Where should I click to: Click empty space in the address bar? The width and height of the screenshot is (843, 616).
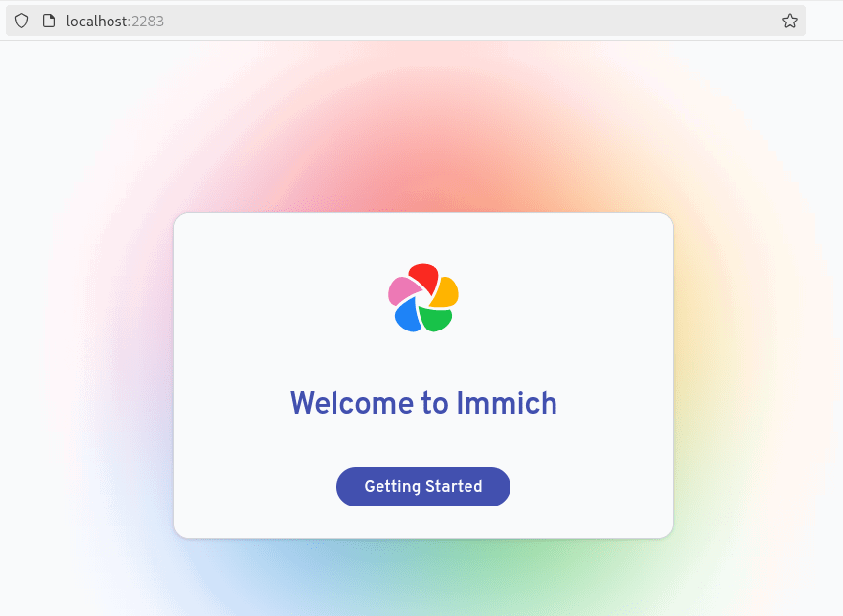489,21
